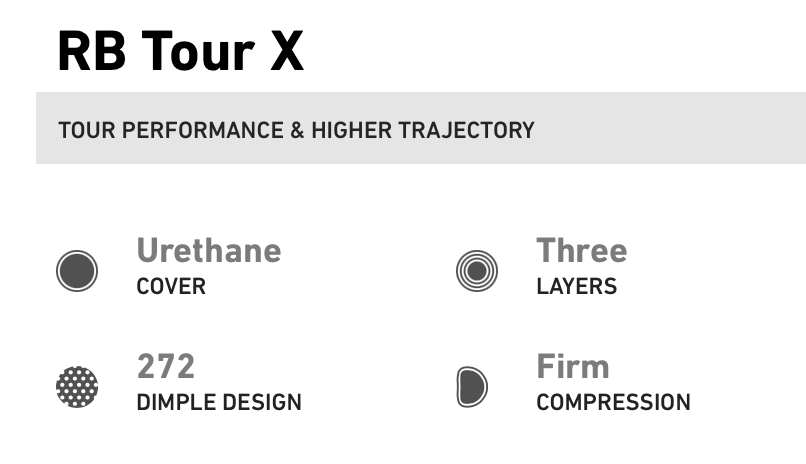Screen dimensions: 806x464
Task: Select the Urethane heading text
Action: tap(209, 250)
